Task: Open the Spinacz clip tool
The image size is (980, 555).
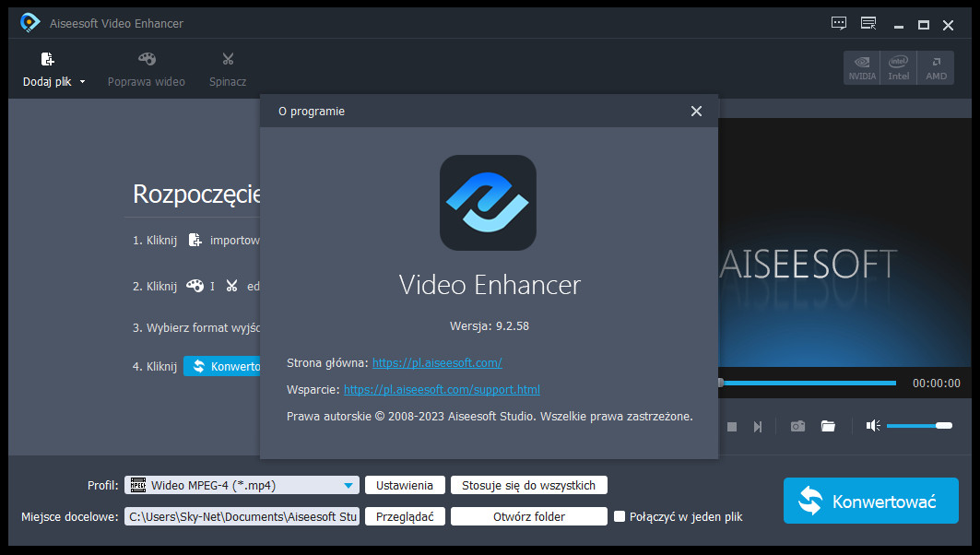Action: click(228, 69)
